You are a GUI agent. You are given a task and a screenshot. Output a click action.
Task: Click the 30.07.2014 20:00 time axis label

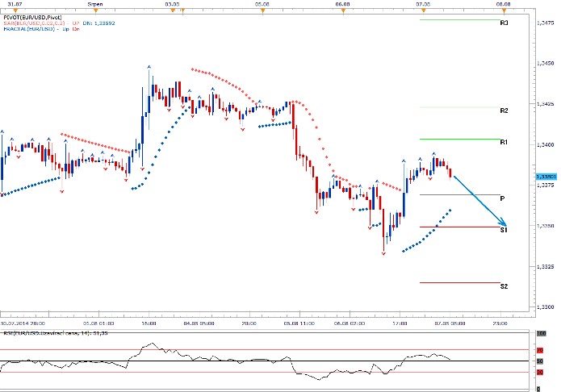(23, 323)
